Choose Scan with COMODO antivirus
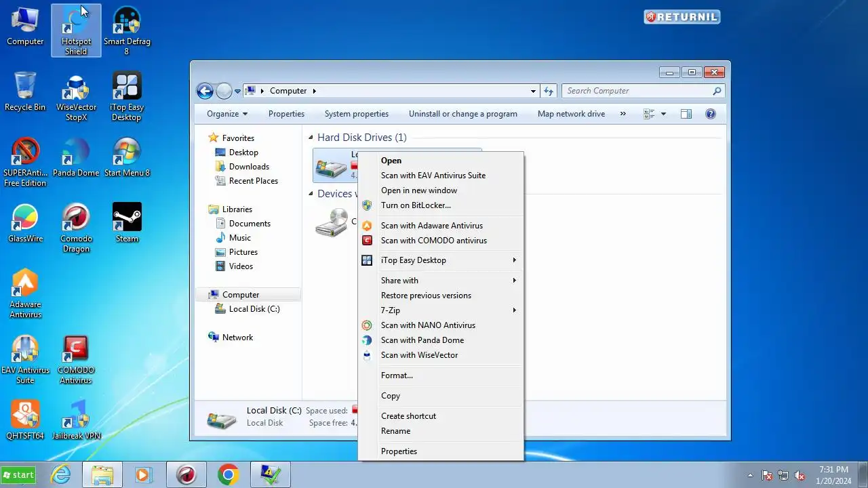Image resolution: width=868 pixels, height=488 pixels. click(x=441, y=241)
